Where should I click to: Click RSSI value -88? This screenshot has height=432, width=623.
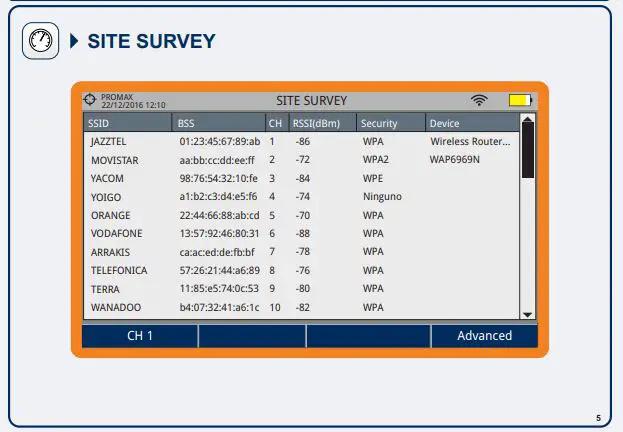(302, 234)
